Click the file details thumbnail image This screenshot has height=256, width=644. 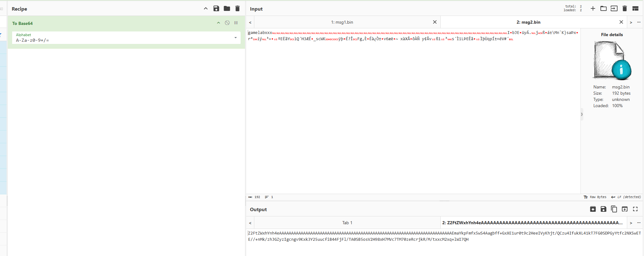[612, 60]
